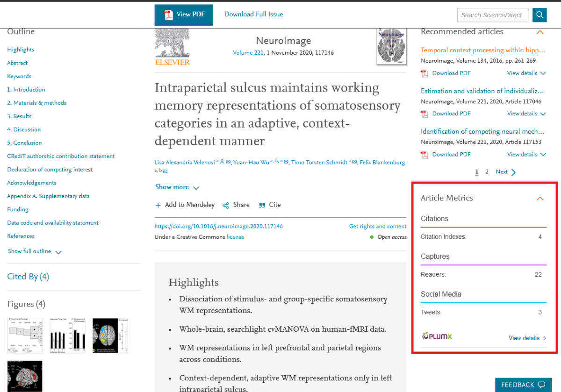This screenshot has height=392, width=561.
Task: Open the Download Full Issue link
Action: (x=253, y=14)
